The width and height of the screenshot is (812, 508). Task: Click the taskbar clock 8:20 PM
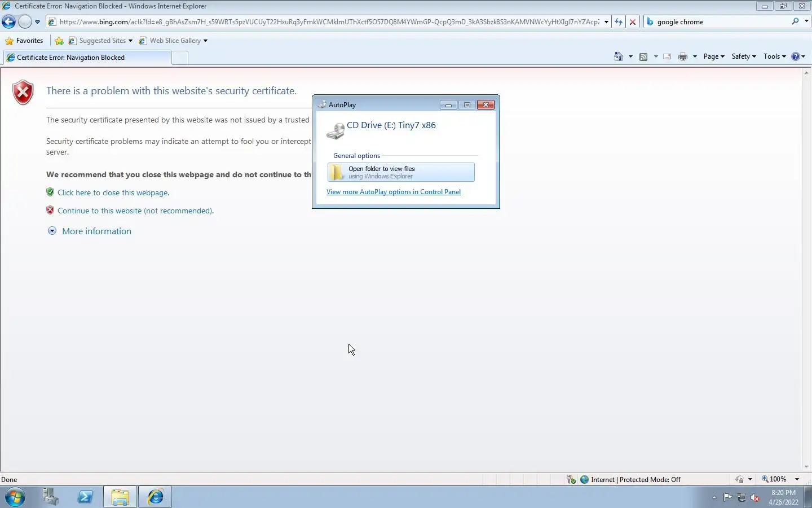coord(783,493)
